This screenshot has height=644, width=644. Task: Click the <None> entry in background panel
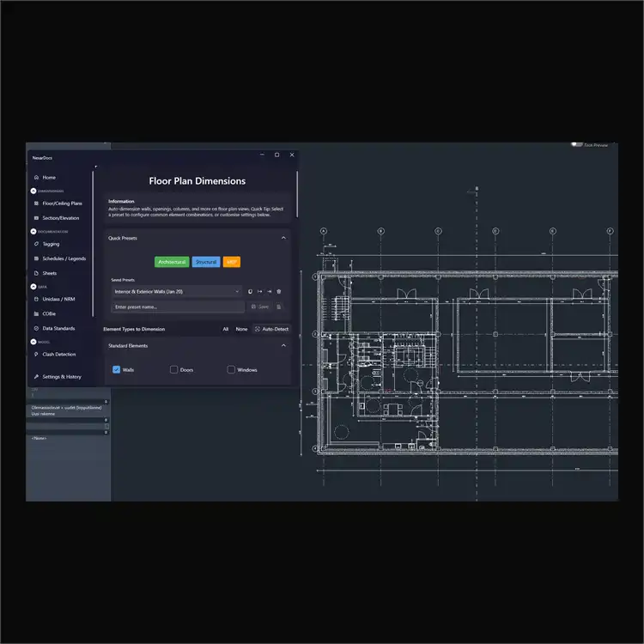click(39, 438)
